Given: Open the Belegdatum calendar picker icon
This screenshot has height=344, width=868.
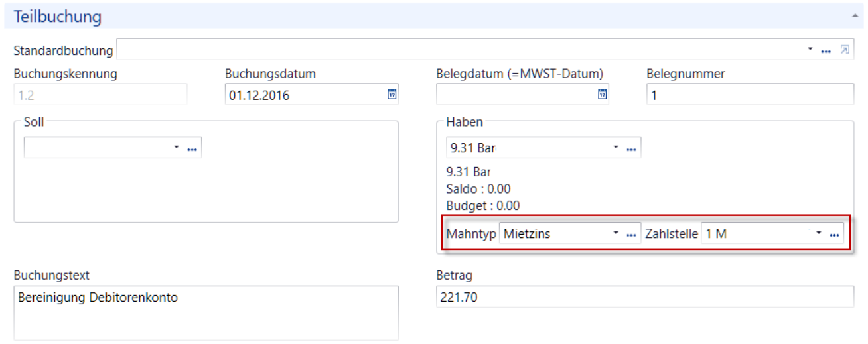Looking at the screenshot, I should [602, 95].
